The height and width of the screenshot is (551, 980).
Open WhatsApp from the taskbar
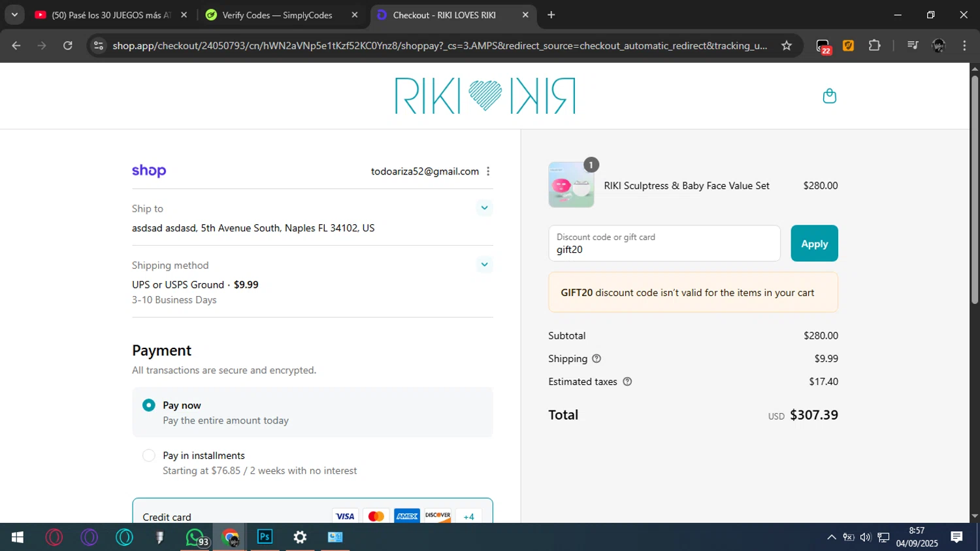(195, 537)
